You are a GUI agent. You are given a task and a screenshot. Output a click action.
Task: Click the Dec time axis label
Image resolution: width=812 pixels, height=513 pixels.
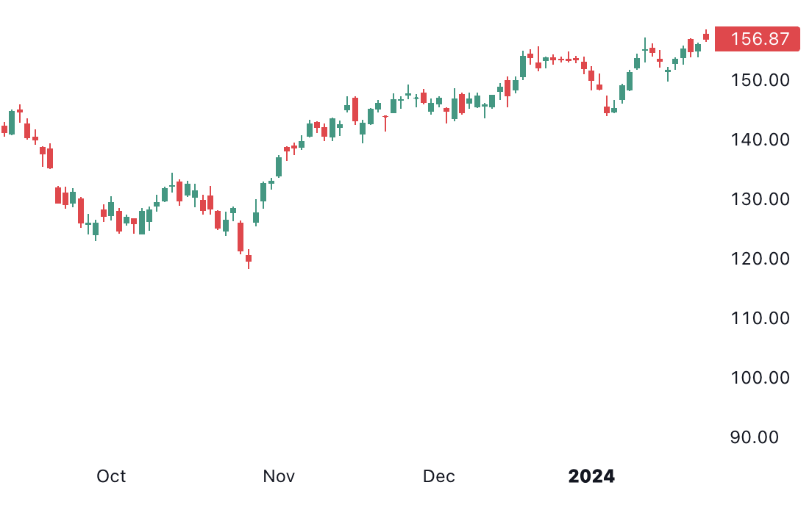[x=438, y=476]
